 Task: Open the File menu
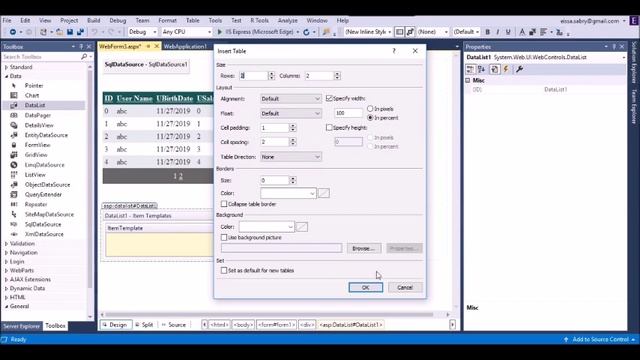tap(7, 20)
